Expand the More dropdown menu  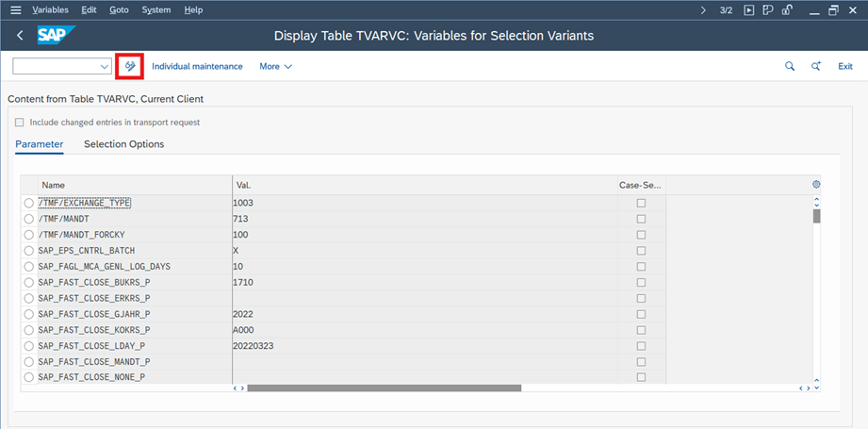point(275,66)
